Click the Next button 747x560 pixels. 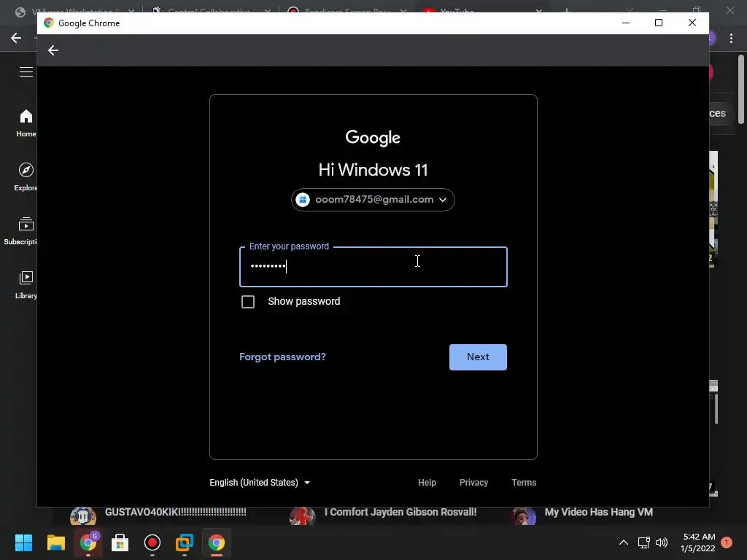pyautogui.click(x=478, y=357)
